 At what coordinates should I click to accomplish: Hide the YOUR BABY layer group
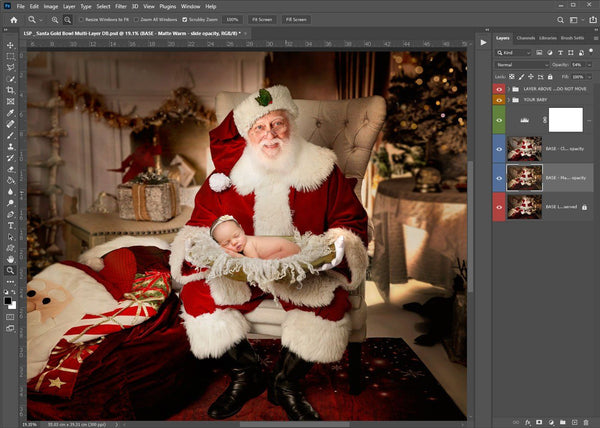[499, 100]
